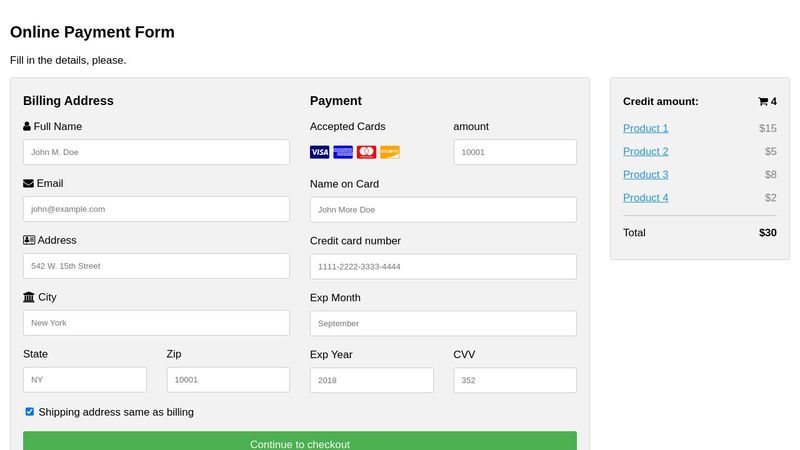
Task: Click the Discover card icon
Action: (x=390, y=152)
